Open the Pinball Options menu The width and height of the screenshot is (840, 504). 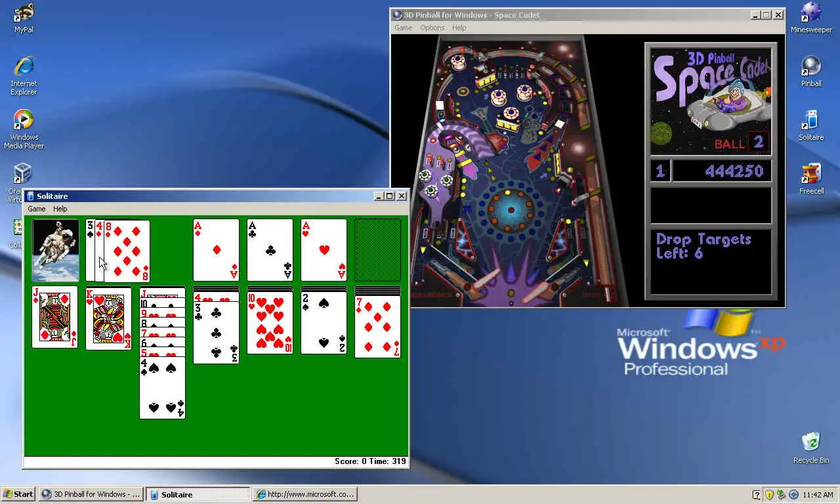click(432, 28)
